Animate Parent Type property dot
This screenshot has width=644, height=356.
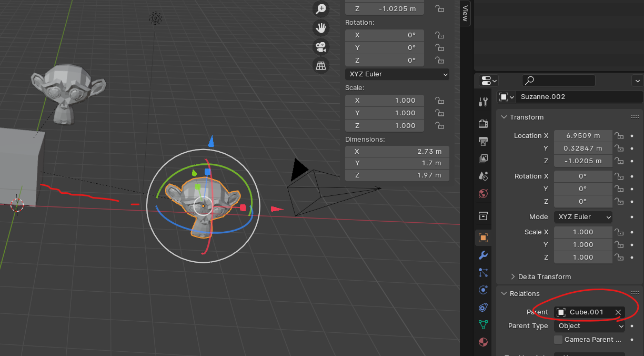pyautogui.click(x=631, y=326)
